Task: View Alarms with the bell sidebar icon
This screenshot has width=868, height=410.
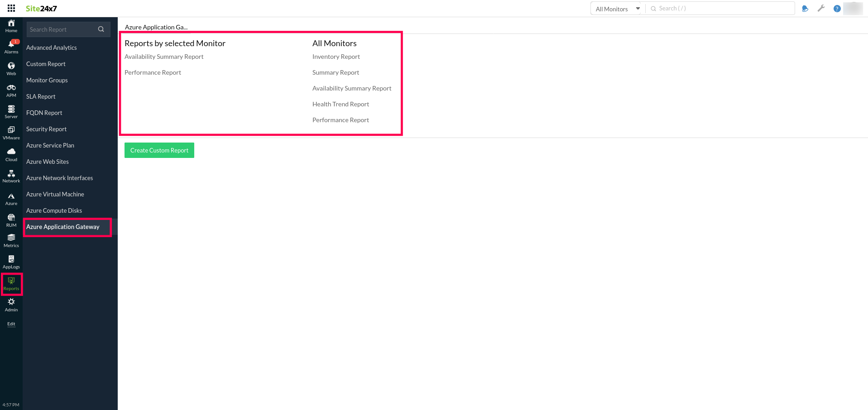Action: pos(11,46)
